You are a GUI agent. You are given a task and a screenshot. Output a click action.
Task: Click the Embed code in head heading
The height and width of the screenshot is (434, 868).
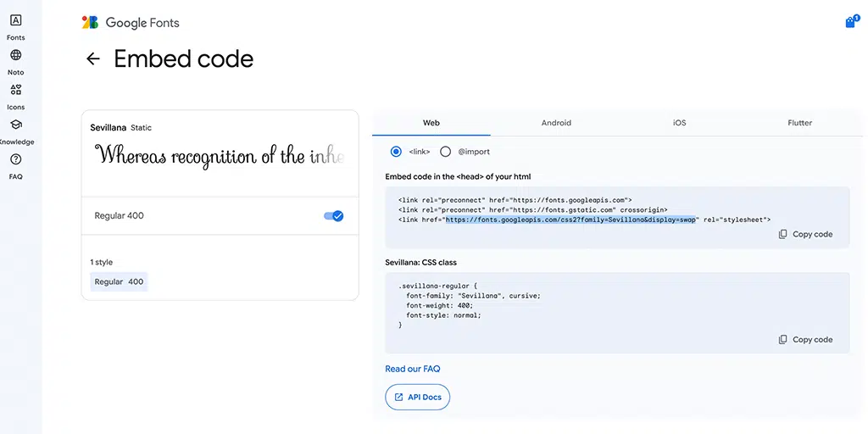[x=458, y=176]
